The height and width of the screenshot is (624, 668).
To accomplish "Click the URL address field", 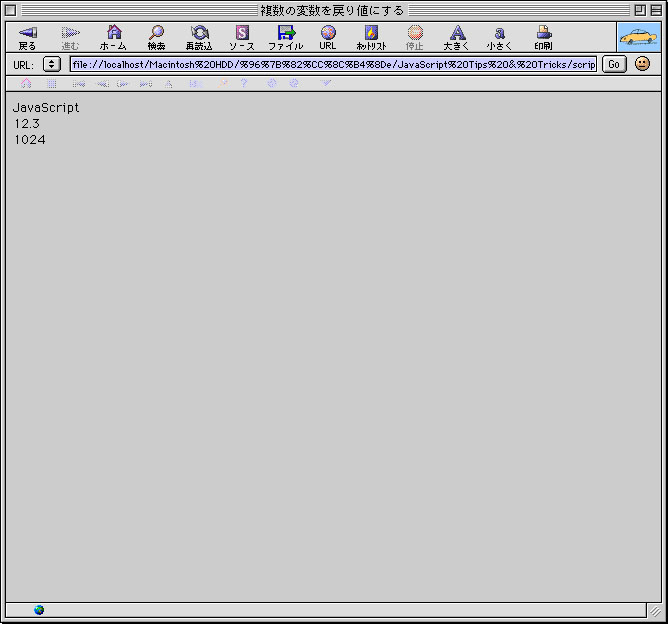I will point(333,64).
